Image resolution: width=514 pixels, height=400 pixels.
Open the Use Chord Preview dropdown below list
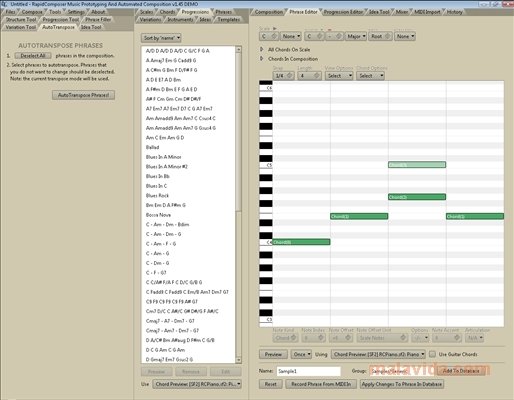click(197, 384)
